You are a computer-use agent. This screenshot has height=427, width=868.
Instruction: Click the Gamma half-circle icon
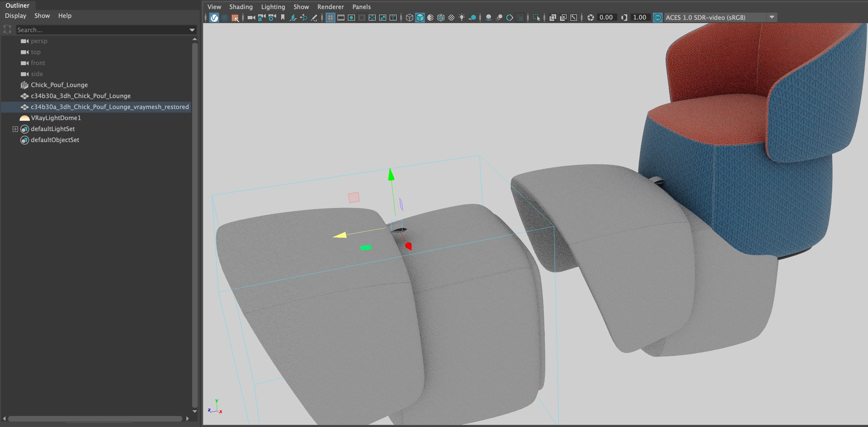point(624,18)
